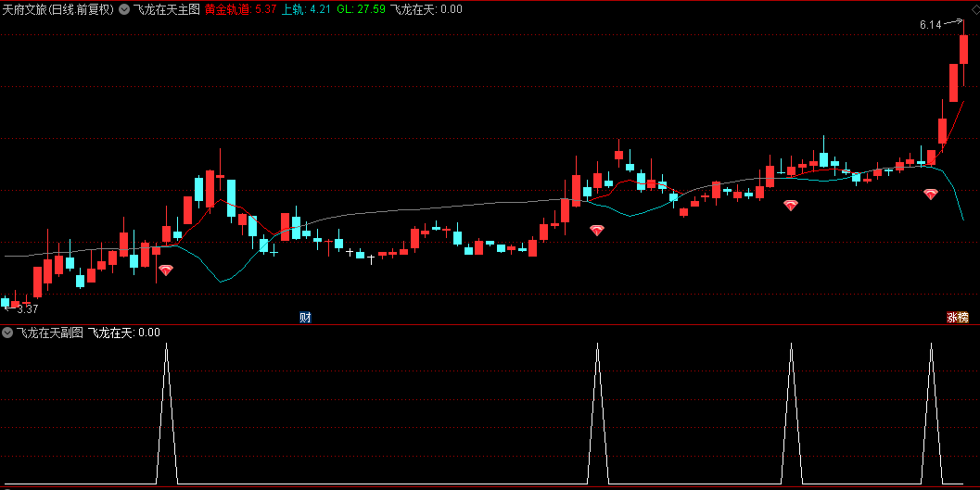Open the main chart indicator dropdown arrow

123,9
